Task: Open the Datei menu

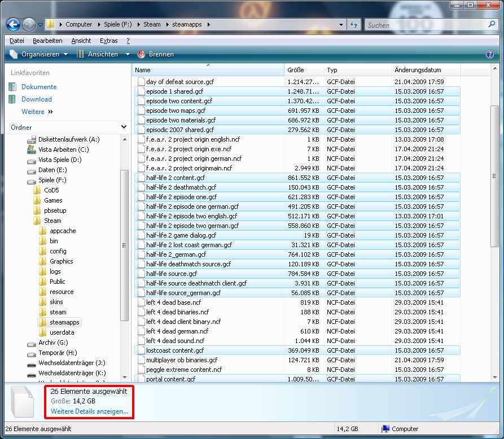Action: (x=17, y=41)
